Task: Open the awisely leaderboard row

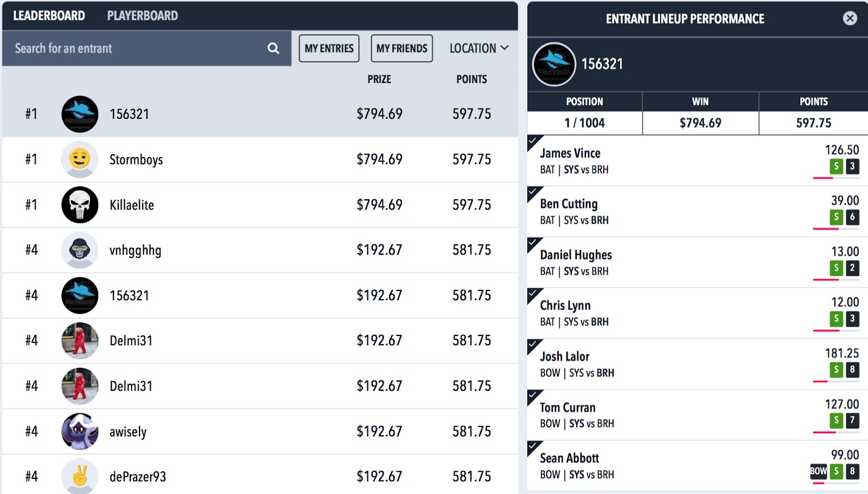Action: [260, 432]
